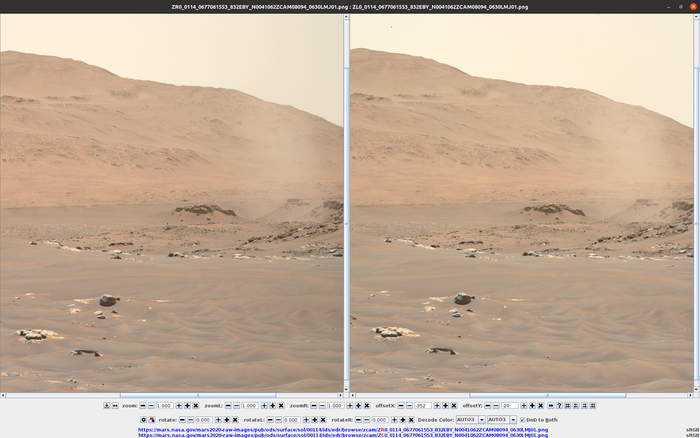Click the offsetY value field
This screenshot has height=438, width=700.
coord(510,405)
